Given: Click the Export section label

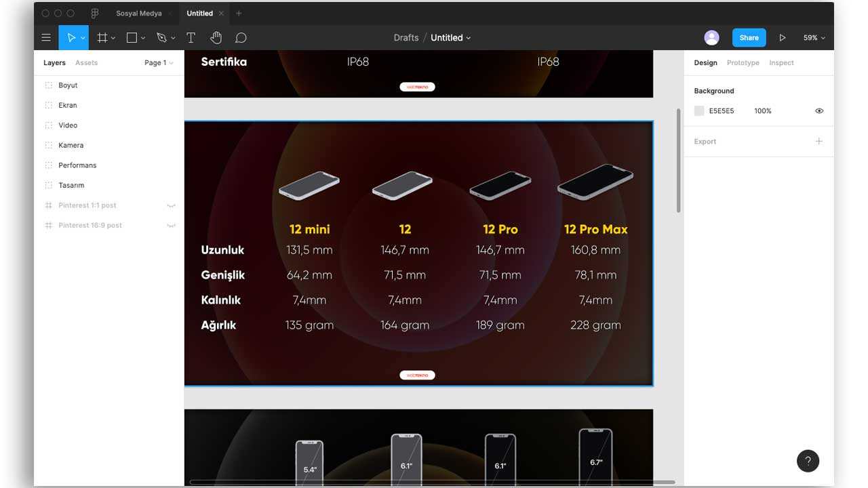Looking at the screenshot, I should click(x=705, y=142).
